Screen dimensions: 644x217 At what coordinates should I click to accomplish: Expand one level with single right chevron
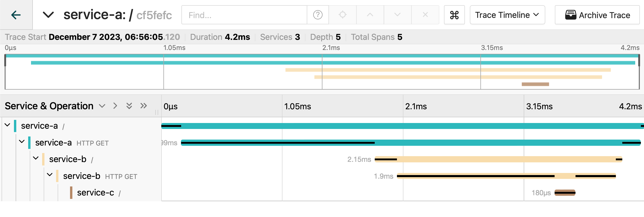115,106
